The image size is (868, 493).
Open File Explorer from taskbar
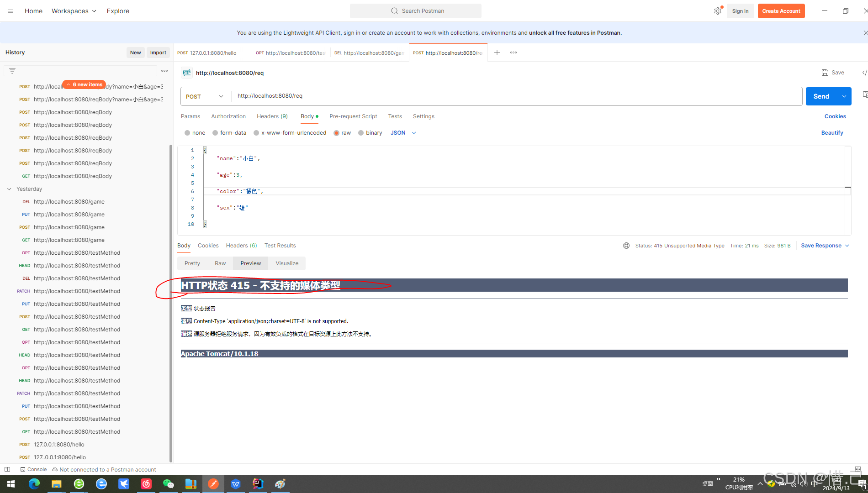(x=56, y=484)
